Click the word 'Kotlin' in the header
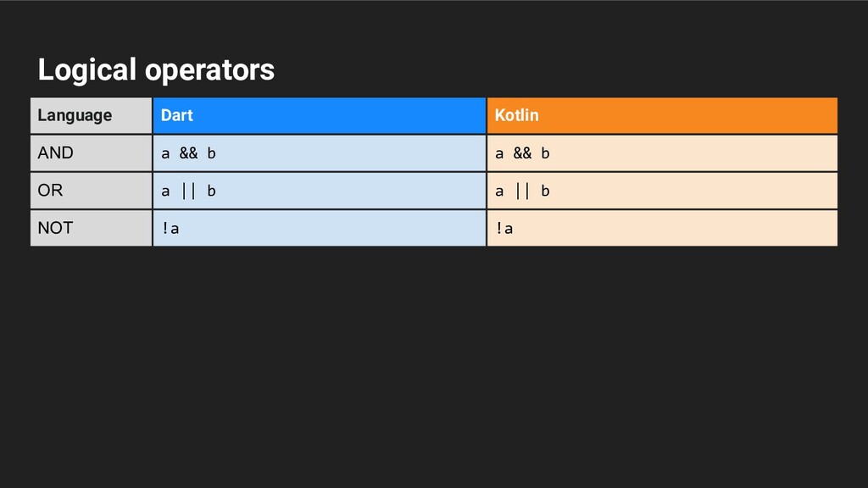This screenshot has height=488, width=868. coord(516,115)
